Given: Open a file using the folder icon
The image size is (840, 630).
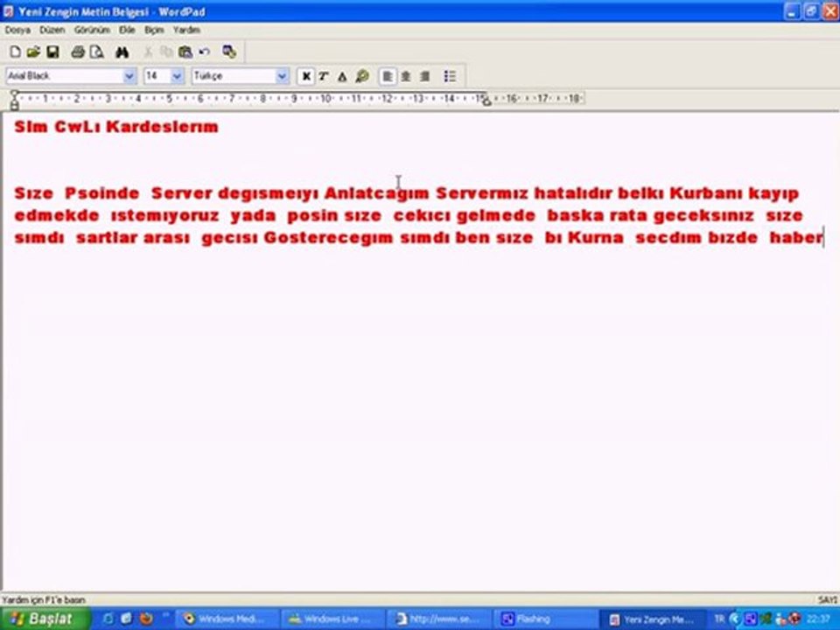Looking at the screenshot, I should pyautogui.click(x=34, y=52).
